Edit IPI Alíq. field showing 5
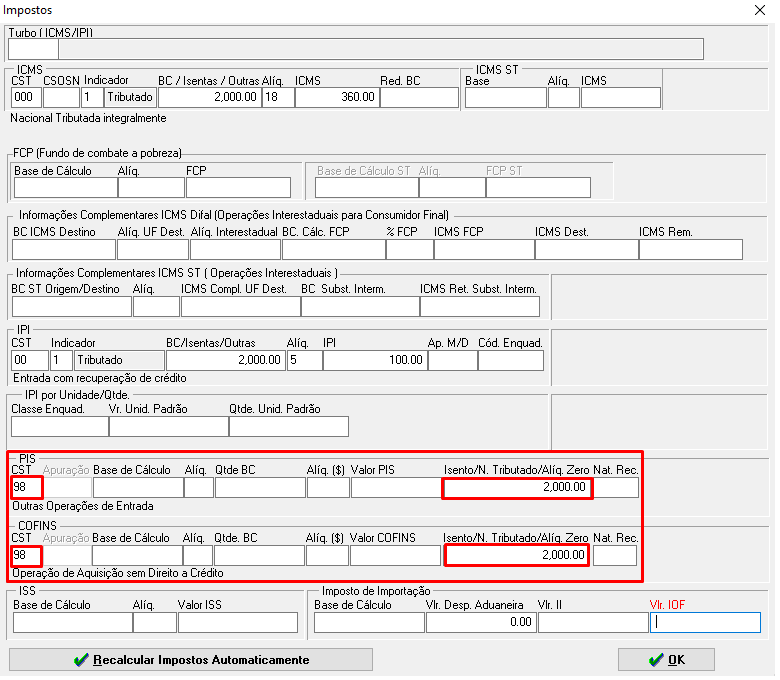The height and width of the screenshot is (680, 780). pyautogui.click(x=304, y=360)
